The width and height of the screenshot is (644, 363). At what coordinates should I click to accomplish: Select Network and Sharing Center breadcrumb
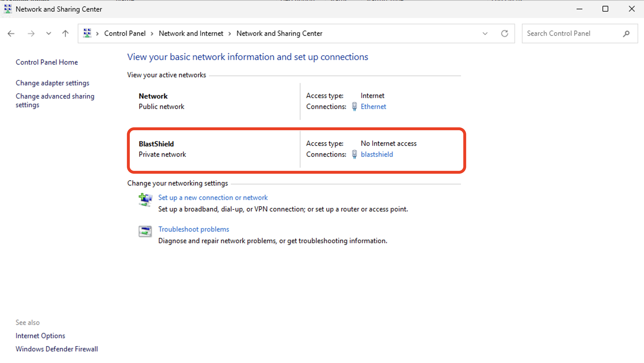[279, 33]
